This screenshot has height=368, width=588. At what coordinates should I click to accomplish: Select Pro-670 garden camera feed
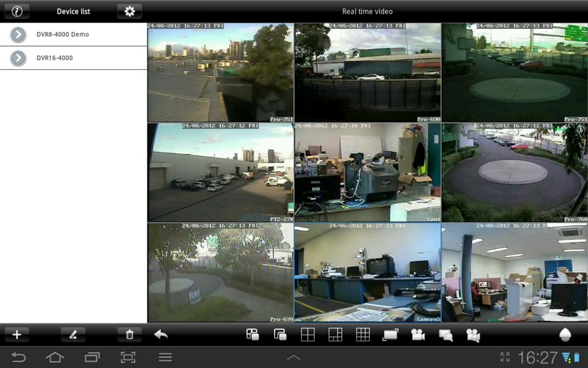[221, 272]
